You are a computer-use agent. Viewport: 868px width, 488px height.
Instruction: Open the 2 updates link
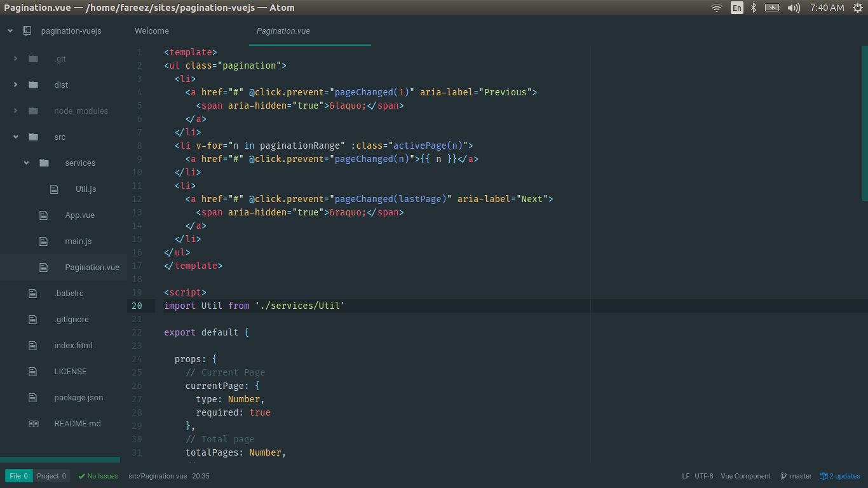(844, 476)
